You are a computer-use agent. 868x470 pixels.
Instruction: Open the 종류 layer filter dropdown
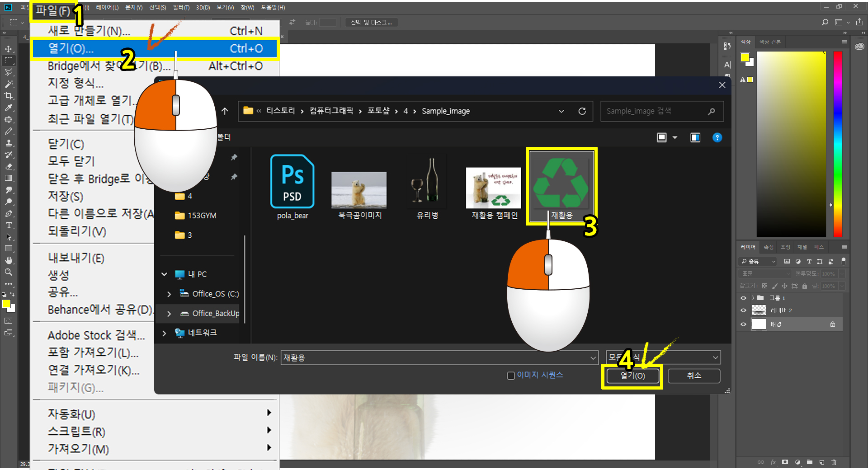pyautogui.click(x=758, y=261)
